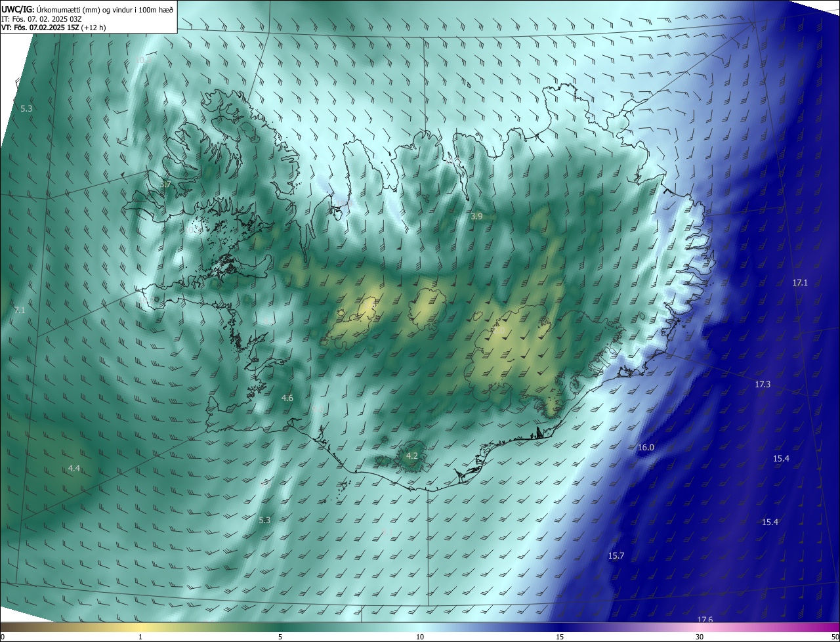Click the 15.7 value in the southern ocean
Image resolution: width=840 pixels, height=642 pixels.
pos(616,556)
